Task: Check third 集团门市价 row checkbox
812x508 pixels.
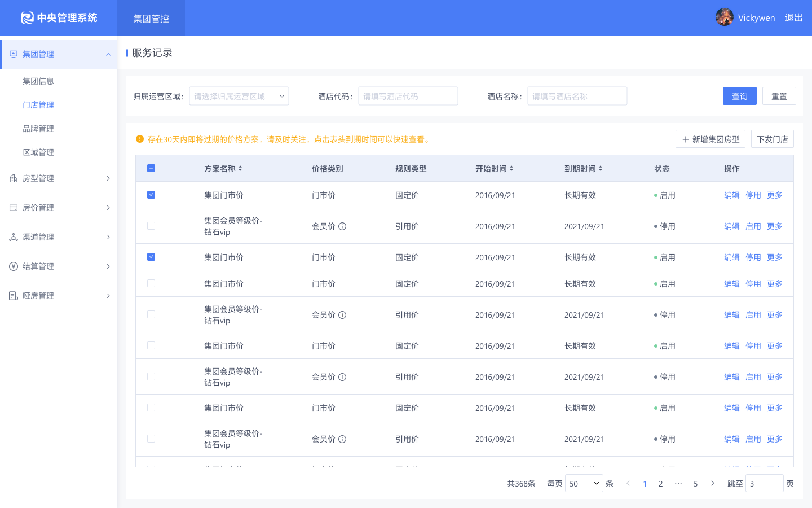Action: [x=151, y=283]
